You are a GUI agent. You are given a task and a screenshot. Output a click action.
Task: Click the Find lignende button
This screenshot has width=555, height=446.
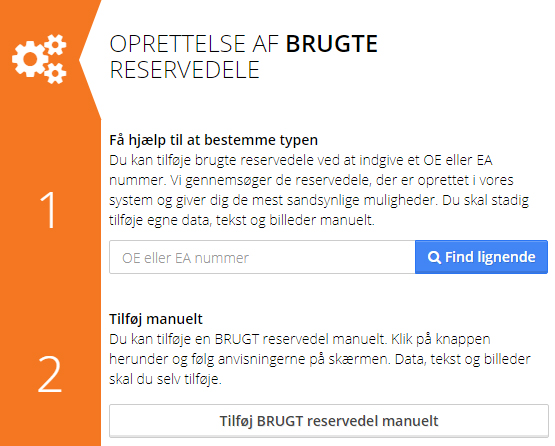(481, 257)
